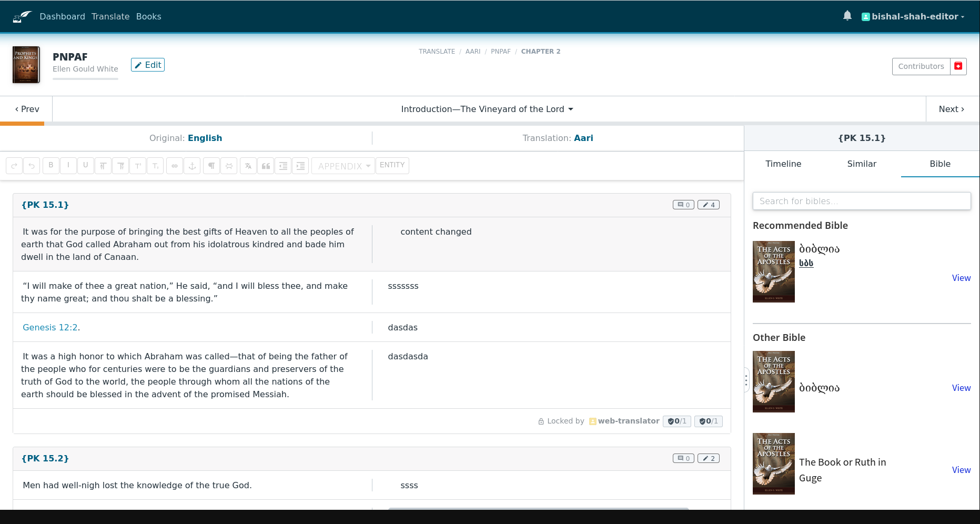Go to the Next chapter
The height and width of the screenshot is (524, 980).
click(951, 109)
